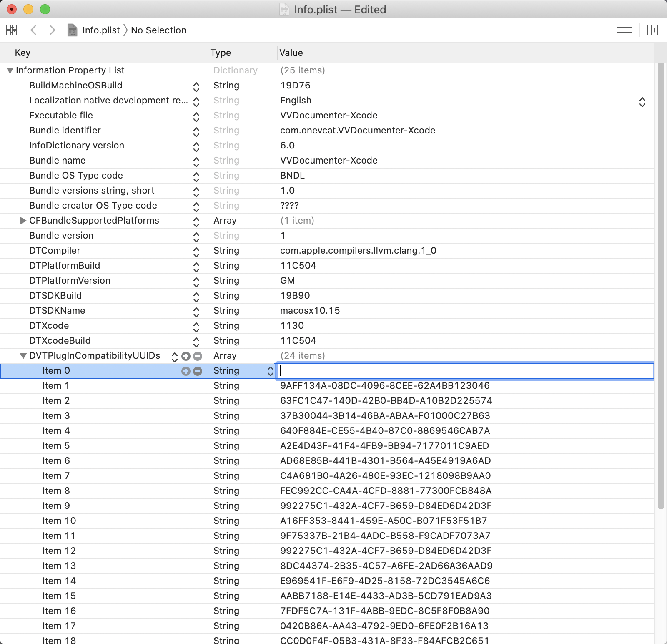Screen dimensions: 667x644
Task: Click value GM for DTPlatformVersion
Action: (287, 281)
